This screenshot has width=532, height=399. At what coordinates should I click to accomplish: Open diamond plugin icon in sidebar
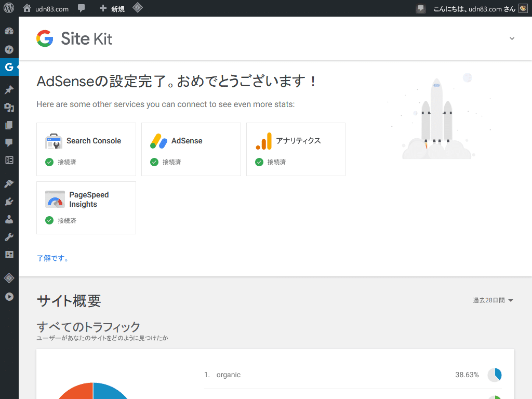[x=9, y=278]
